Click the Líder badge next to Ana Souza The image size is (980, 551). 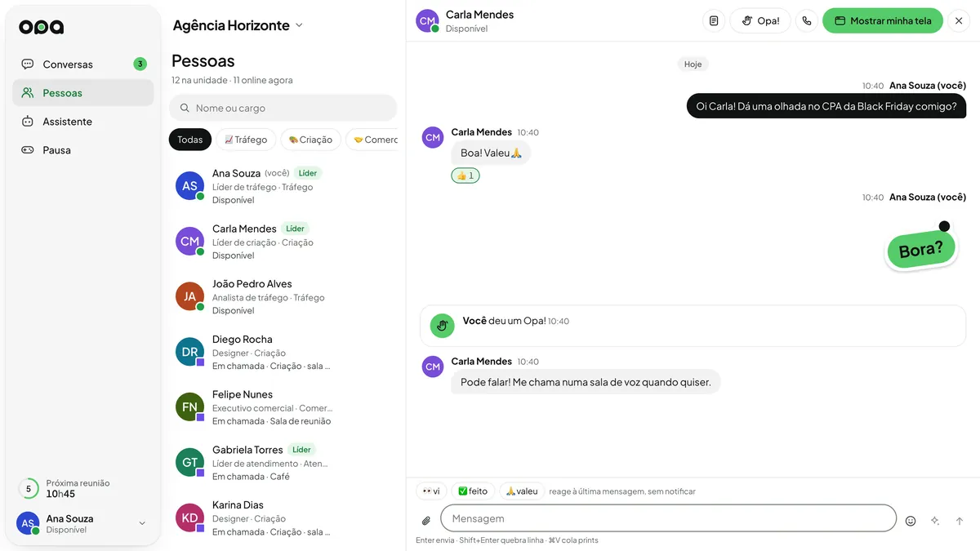308,173
